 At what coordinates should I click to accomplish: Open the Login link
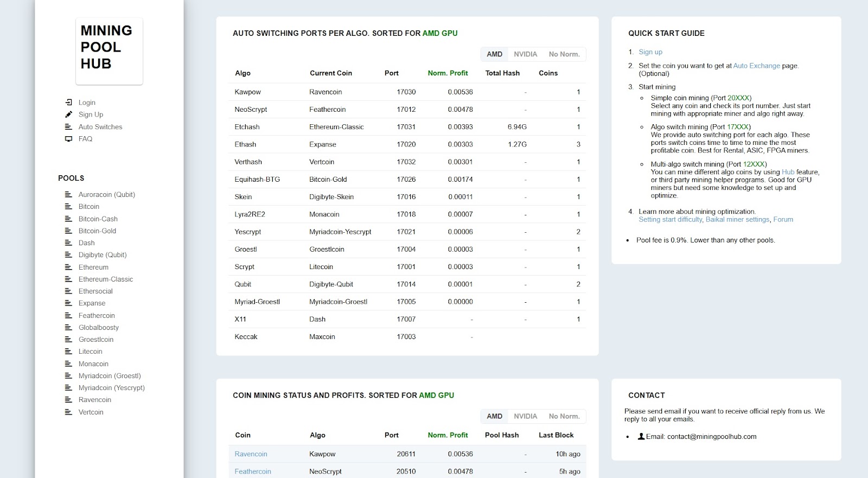[87, 103]
